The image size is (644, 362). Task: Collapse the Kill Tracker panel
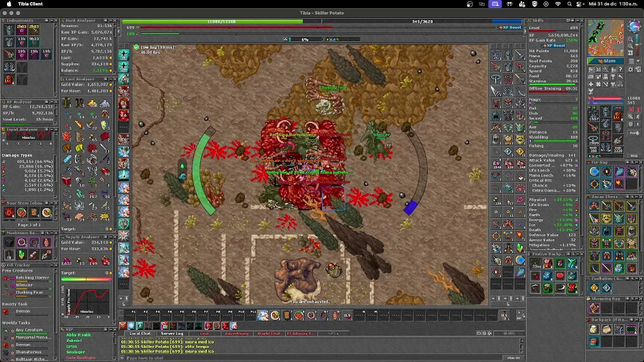pyautogui.click(x=51, y=265)
